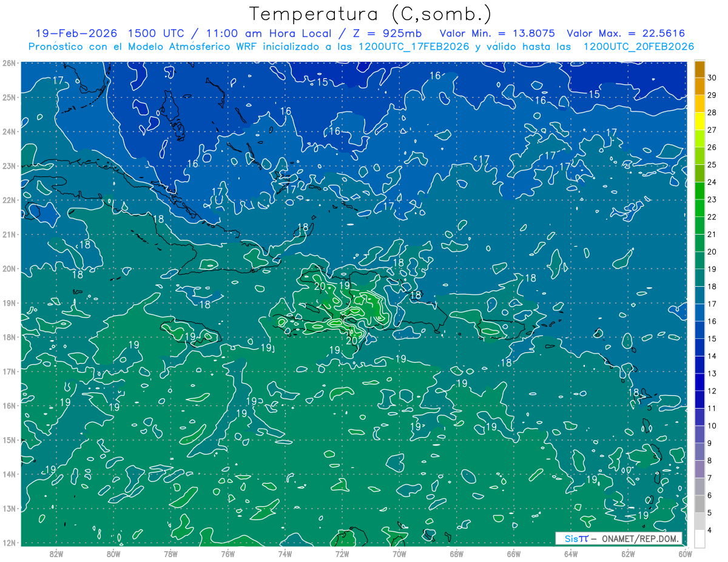The height and width of the screenshot is (562, 728).
Task: Click the colorbar label "24"
Action: click(x=712, y=182)
